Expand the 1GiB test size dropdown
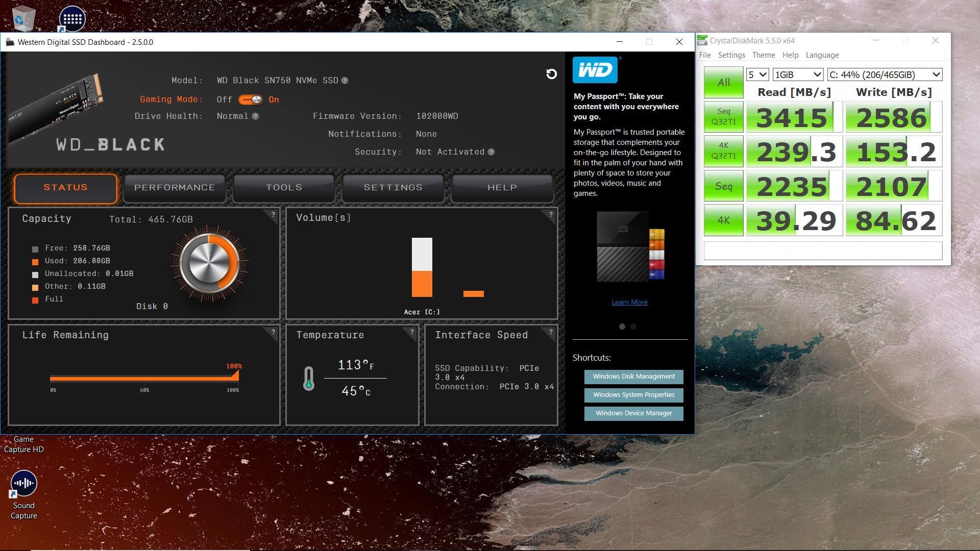Image resolution: width=980 pixels, height=551 pixels. click(x=797, y=75)
